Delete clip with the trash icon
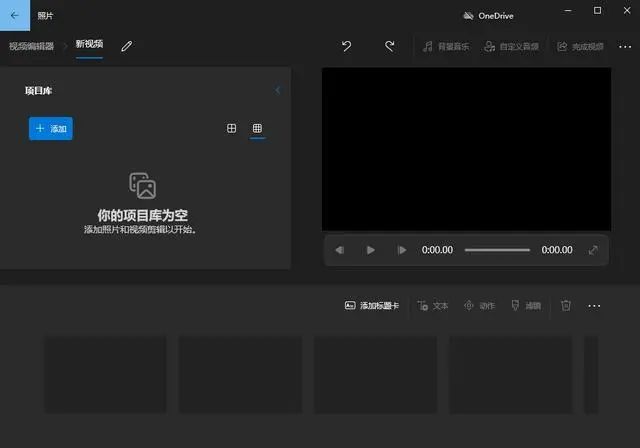 tap(566, 306)
